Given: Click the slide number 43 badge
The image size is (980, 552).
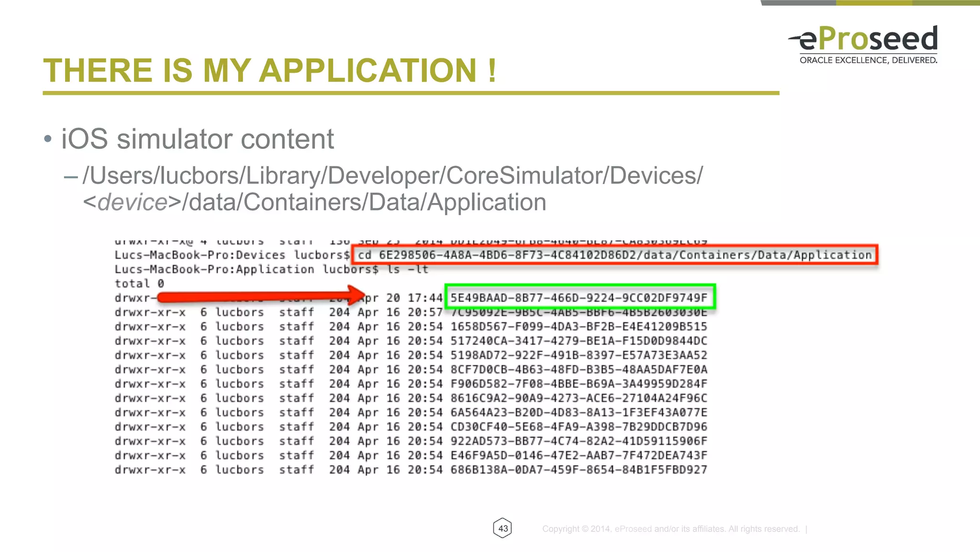Looking at the screenshot, I should [x=502, y=528].
